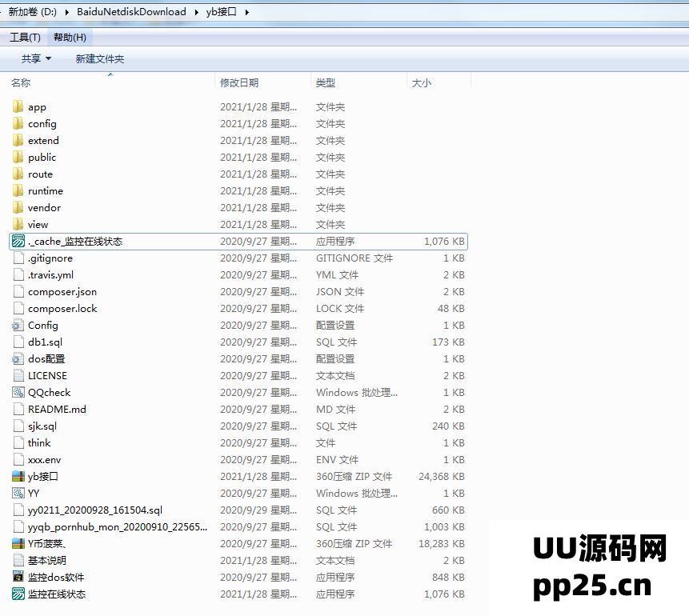Select the QQcheck batch file icon
This screenshot has height=616, width=689.
coord(18,392)
